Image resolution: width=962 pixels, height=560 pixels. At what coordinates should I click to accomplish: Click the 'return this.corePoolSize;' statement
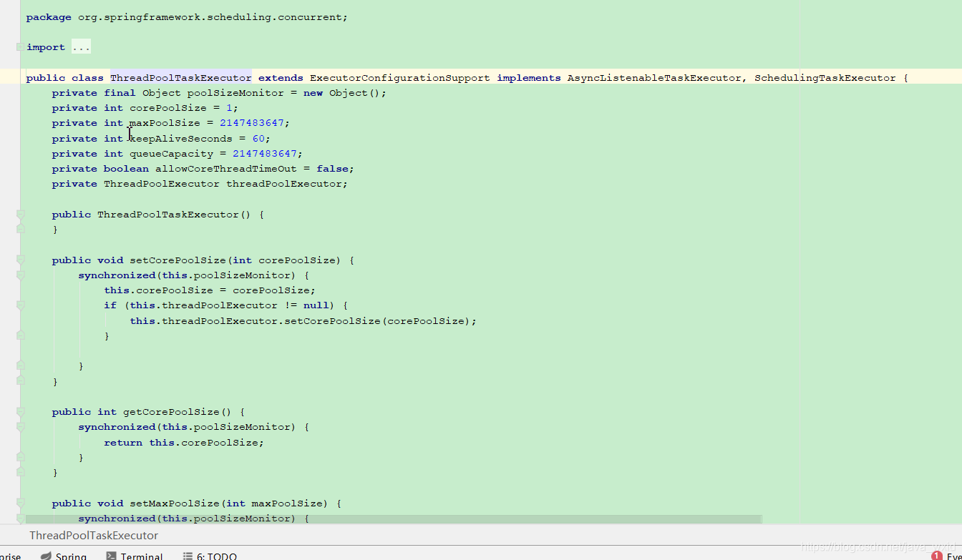(184, 443)
